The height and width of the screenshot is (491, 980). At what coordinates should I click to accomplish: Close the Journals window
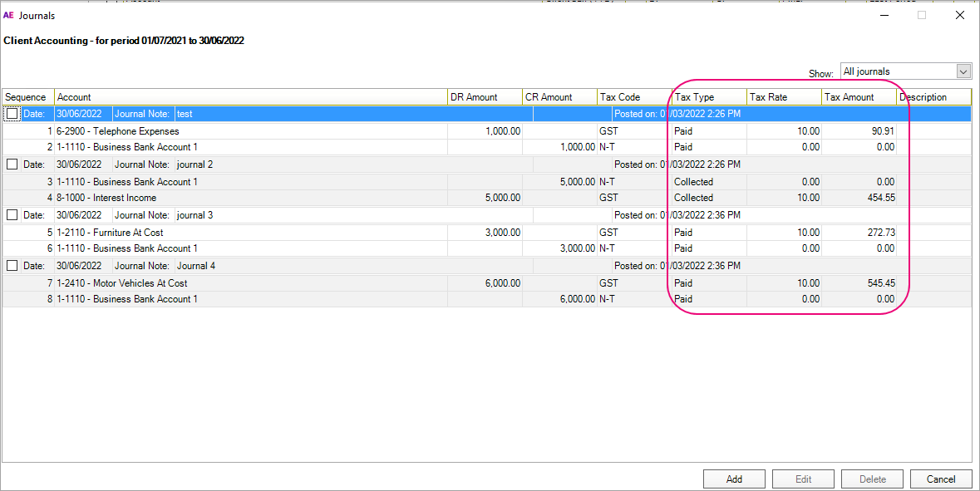coord(960,15)
